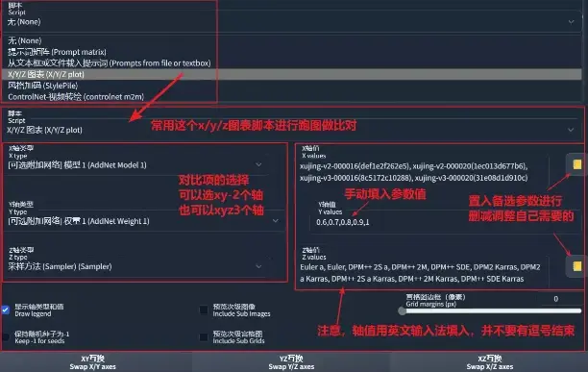588x372 pixels.
Task: Click the Swap X/Z axes button
Action: (x=489, y=362)
